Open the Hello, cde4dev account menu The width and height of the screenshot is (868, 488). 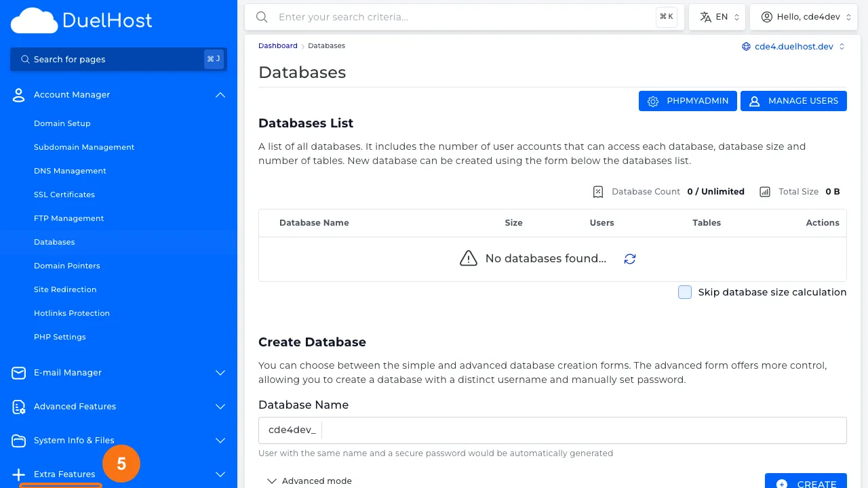click(804, 16)
